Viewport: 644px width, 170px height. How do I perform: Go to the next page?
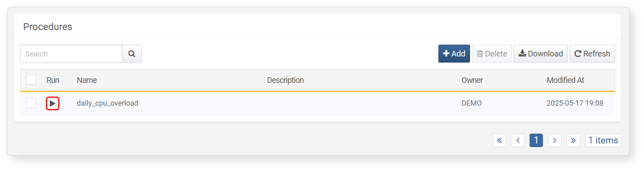pyautogui.click(x=555, y=140)
